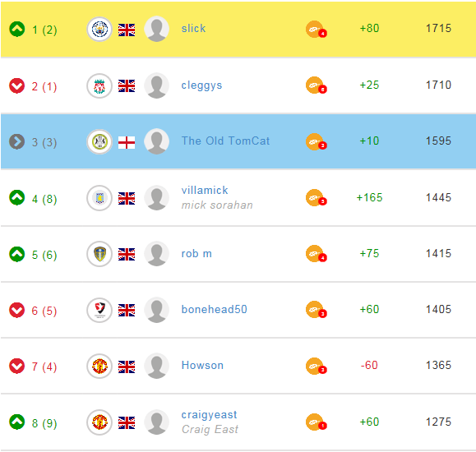Click craigyeast's orange badge with red counter
The width and height of the screenshot is (476, 452).
click(x=316, y=422)
